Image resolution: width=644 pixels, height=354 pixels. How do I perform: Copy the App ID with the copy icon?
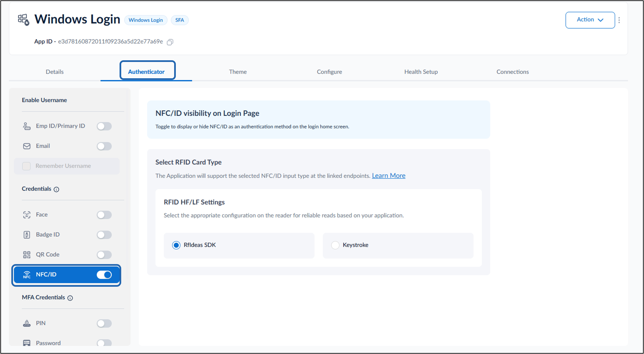pyautogui.click(x=170, y=42)
